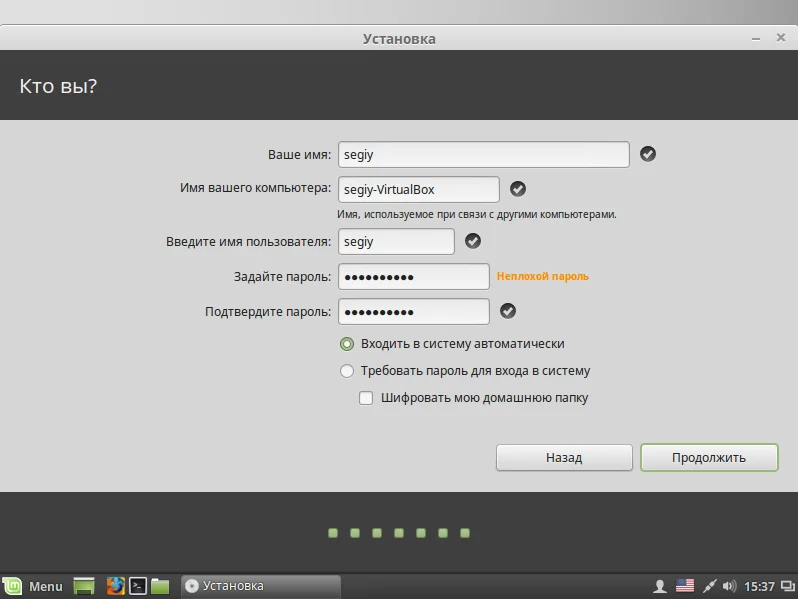Select Входить в систему автоматически option
The height and width of the screenshot is (599, 798).
347,344
